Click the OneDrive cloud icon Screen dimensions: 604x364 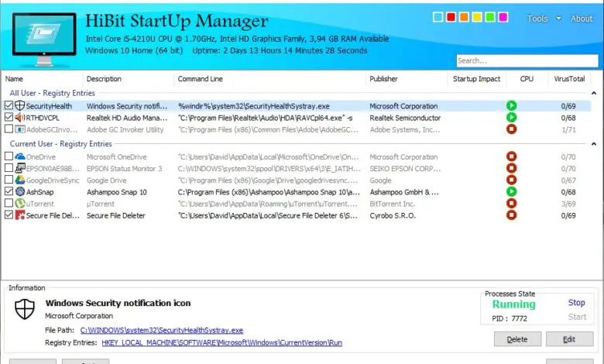(x=19, y=156)
